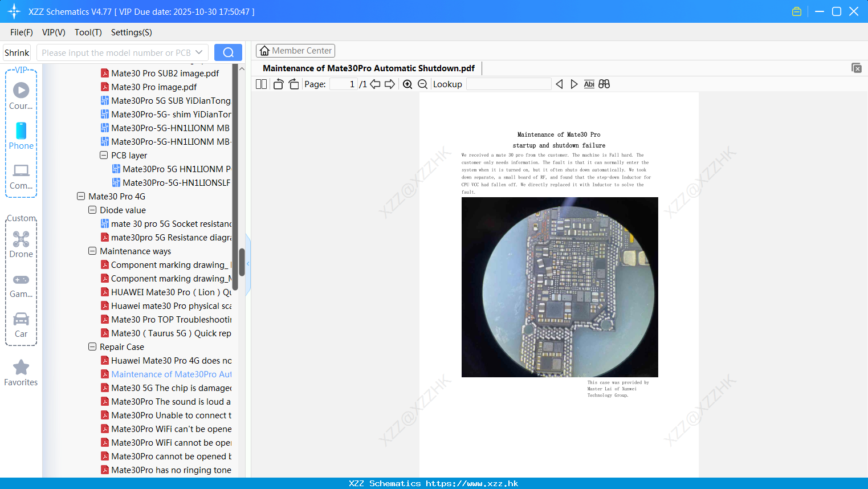Toggle the two-page view icon
This screenshot has width=868, height=489.
[x=262, y=84]
